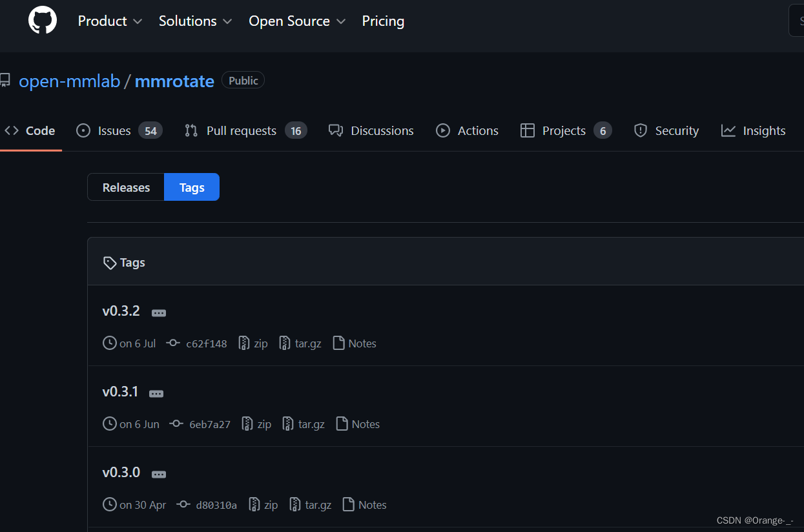View Notes for v0.3.0
The image size is (804, 532).
[x=364, y=505]
